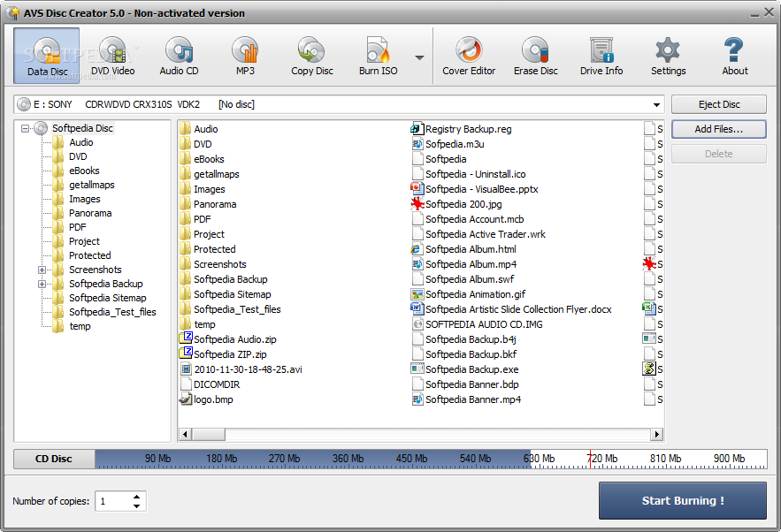Select Softpedia Banner.mp4 file
The width and height of the screenshot is (781, 532).
coord(466,399)
